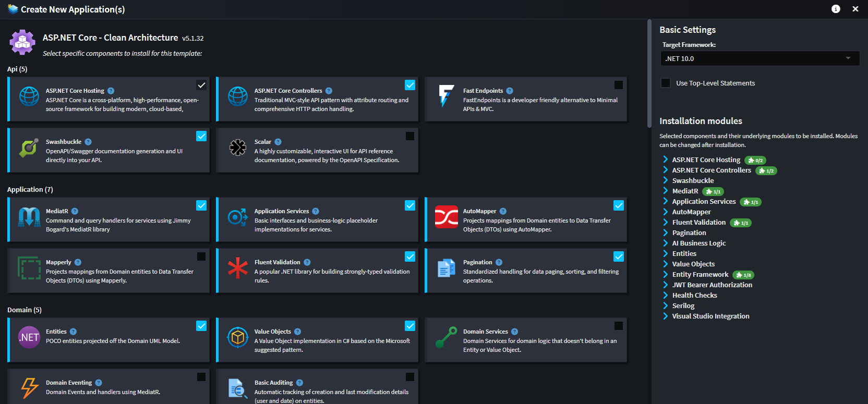Screen dimensions: 868x404
Task: Click the Swashbuckle component icon
Action: (29, 148)
